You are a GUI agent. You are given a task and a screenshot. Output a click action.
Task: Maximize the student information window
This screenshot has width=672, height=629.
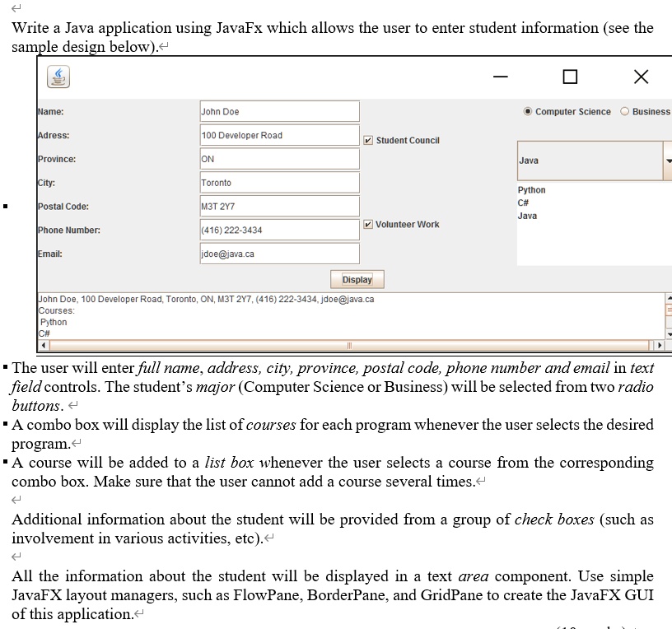point(570,77)
